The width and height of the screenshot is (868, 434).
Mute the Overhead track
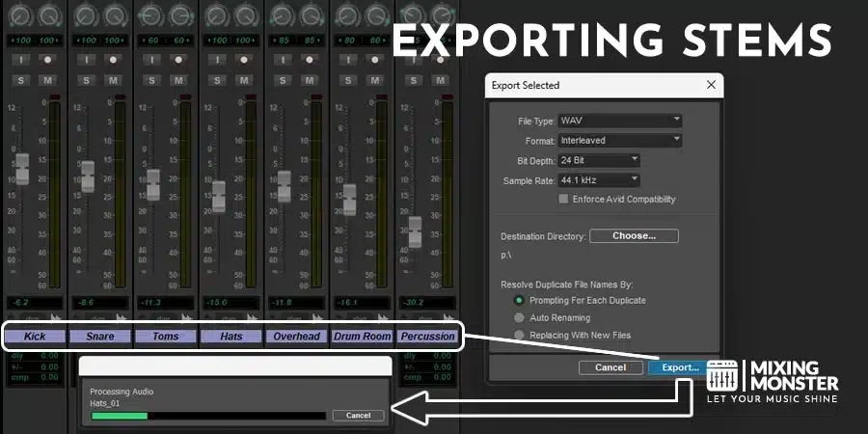coord(310,79)
